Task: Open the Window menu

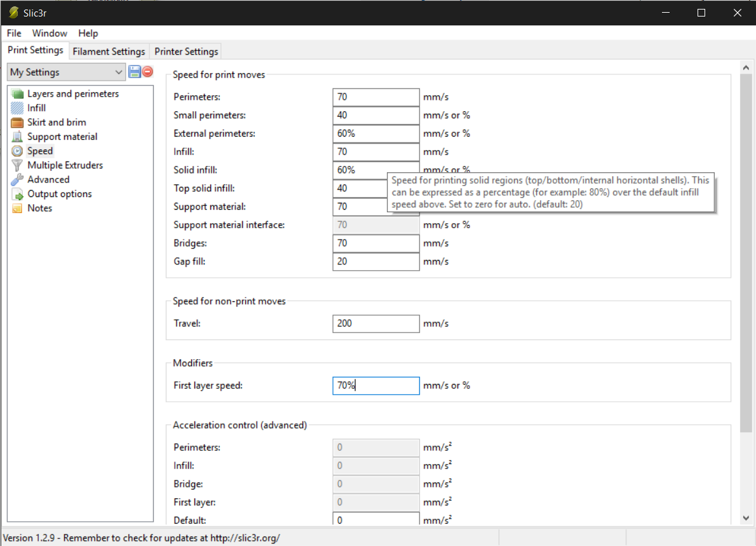Action: coord(50,33)
